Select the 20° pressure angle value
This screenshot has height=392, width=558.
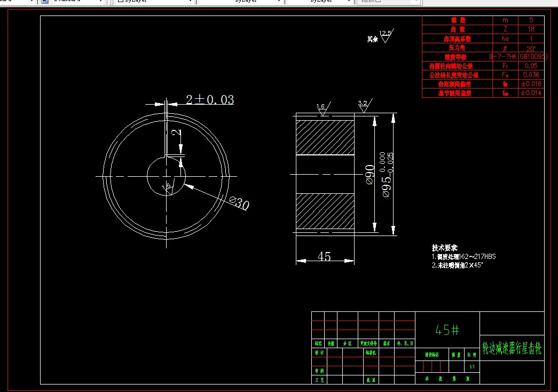tap(531, 49)
